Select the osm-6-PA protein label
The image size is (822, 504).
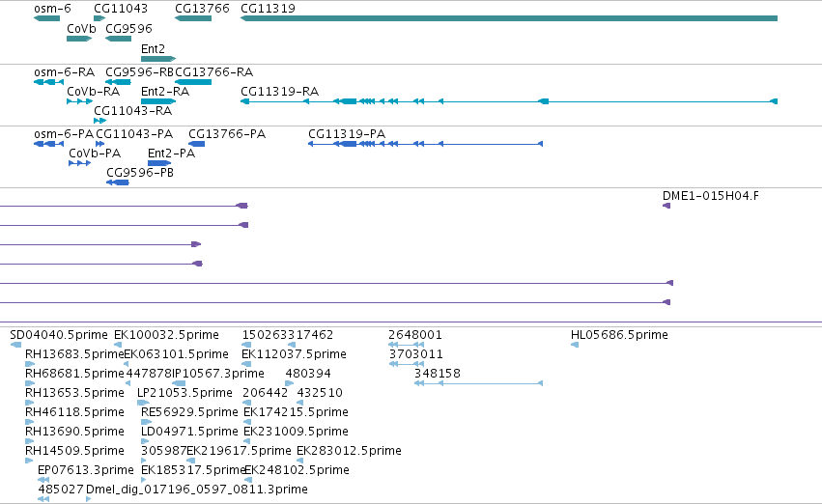[x=64, y=134]
